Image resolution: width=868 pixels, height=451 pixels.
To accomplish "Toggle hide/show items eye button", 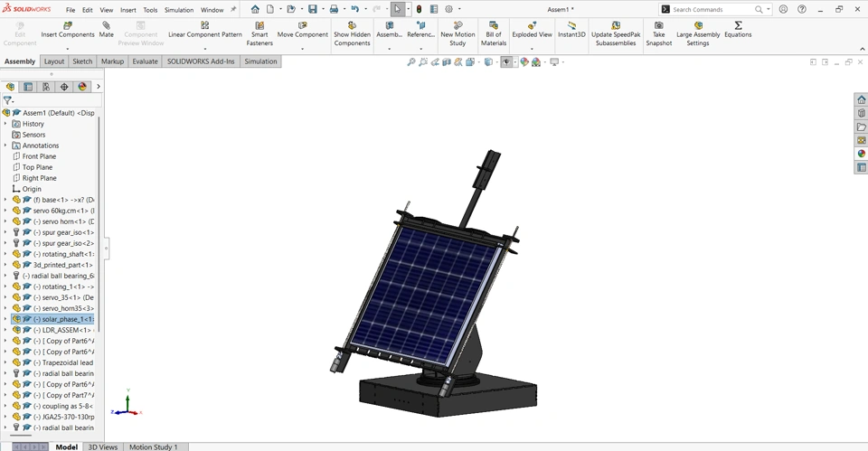I will tap(506, 62).
